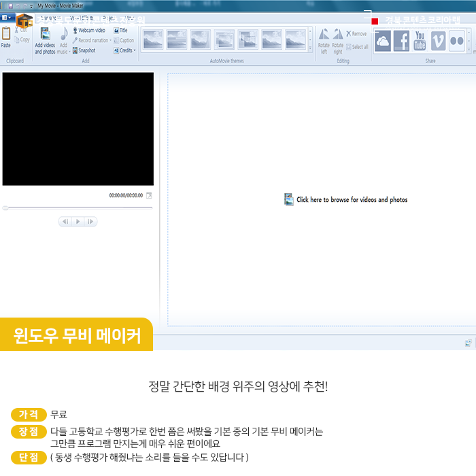
Task: Open Customize Quick Access Toolbar arrow
Action: [31, 6]
